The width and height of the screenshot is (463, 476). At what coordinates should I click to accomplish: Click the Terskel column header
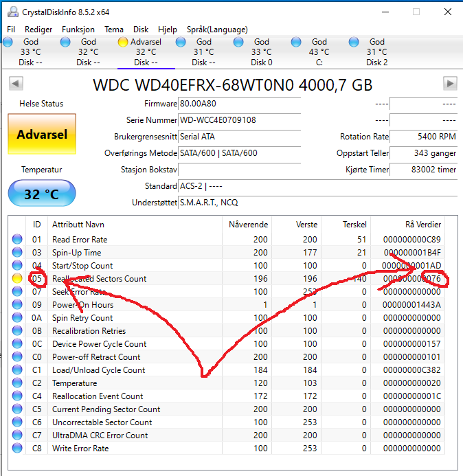pyautogui.click(x=346, y=225)
